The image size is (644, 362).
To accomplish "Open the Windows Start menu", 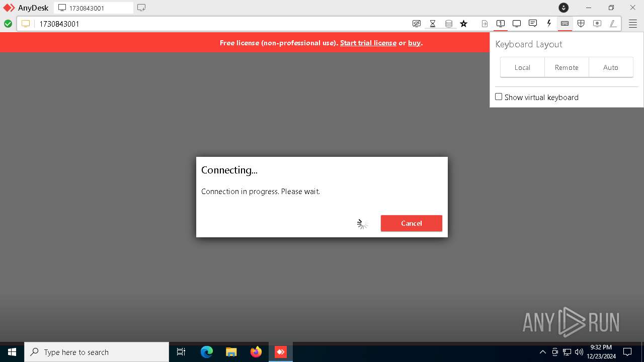I will pyautogui.click(x=12, y=352).
